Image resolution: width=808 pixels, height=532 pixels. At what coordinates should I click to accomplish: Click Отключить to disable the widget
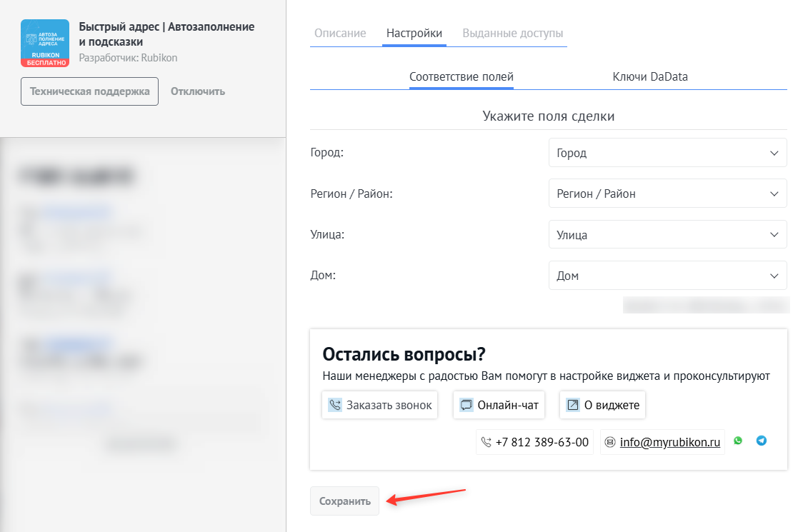point(198,91)
